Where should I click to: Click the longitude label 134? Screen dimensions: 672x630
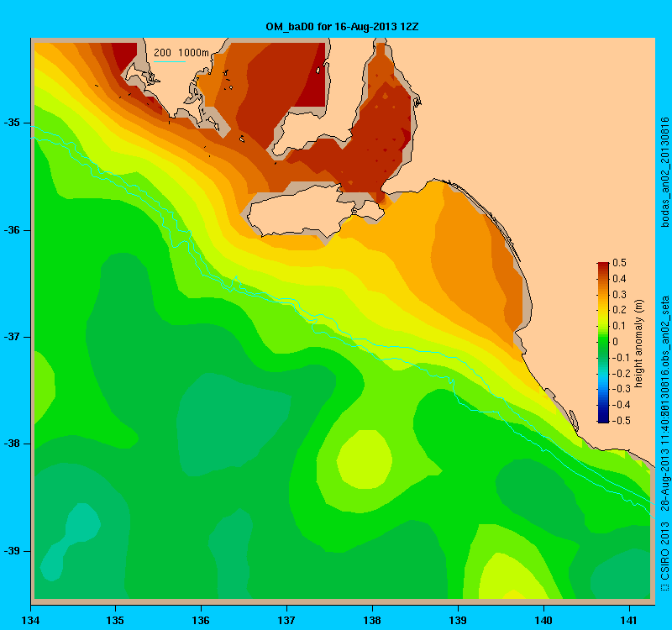(x=30, y=620)
